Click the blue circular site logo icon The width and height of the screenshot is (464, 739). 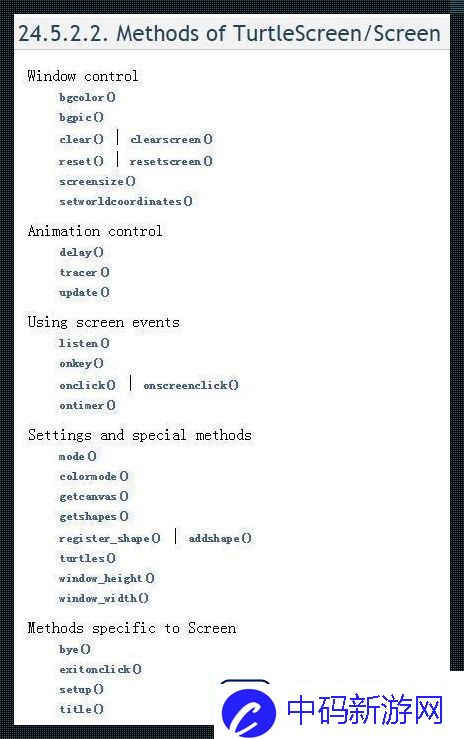249,712
